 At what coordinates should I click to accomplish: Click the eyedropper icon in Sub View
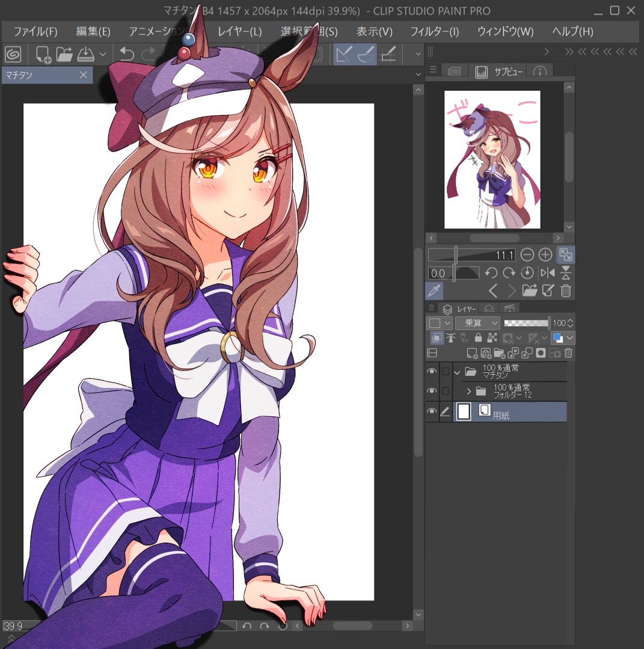(434, 291)
